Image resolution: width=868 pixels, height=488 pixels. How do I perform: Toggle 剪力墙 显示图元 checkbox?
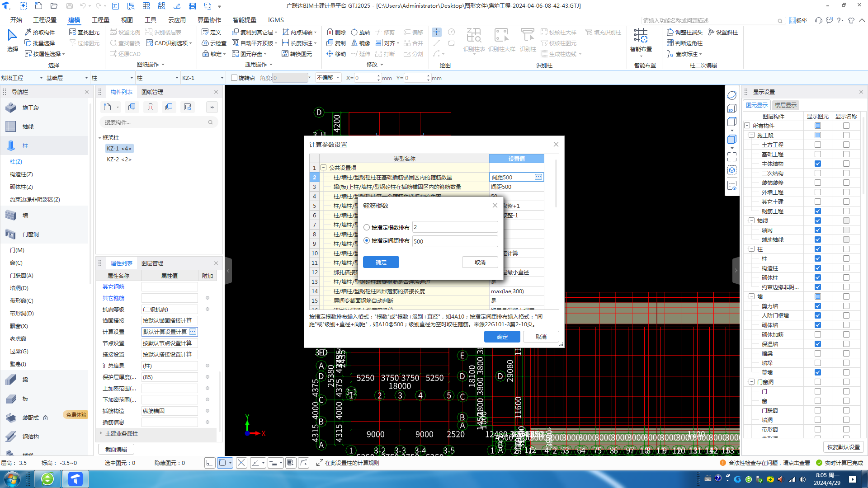coord(817,306)
